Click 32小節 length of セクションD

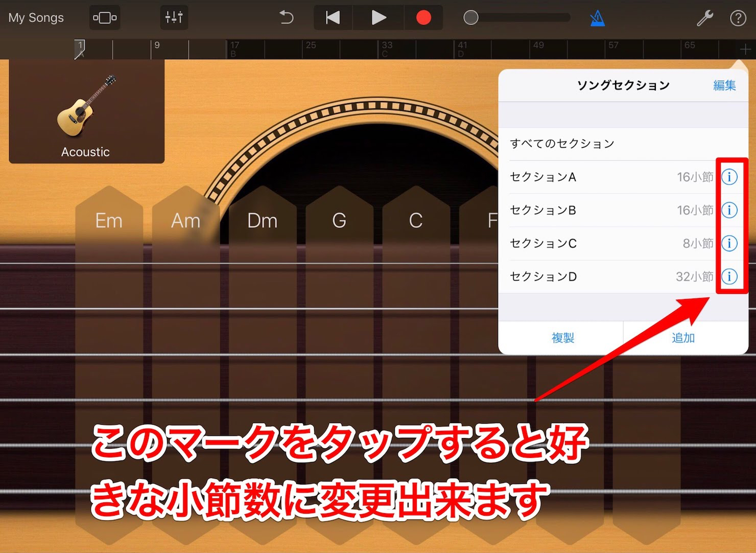click(x=694, y=276)
